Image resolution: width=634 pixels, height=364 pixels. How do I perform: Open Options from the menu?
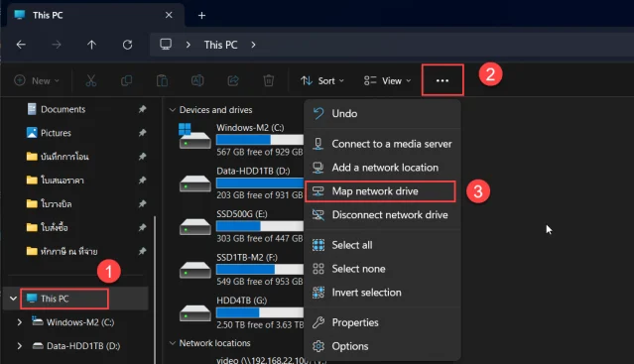coord(382,346)
